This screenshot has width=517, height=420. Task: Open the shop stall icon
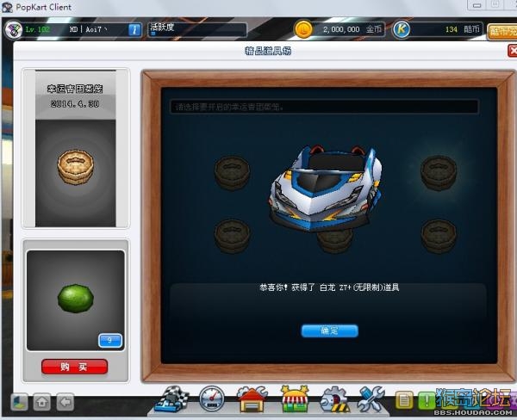[295, 398]
